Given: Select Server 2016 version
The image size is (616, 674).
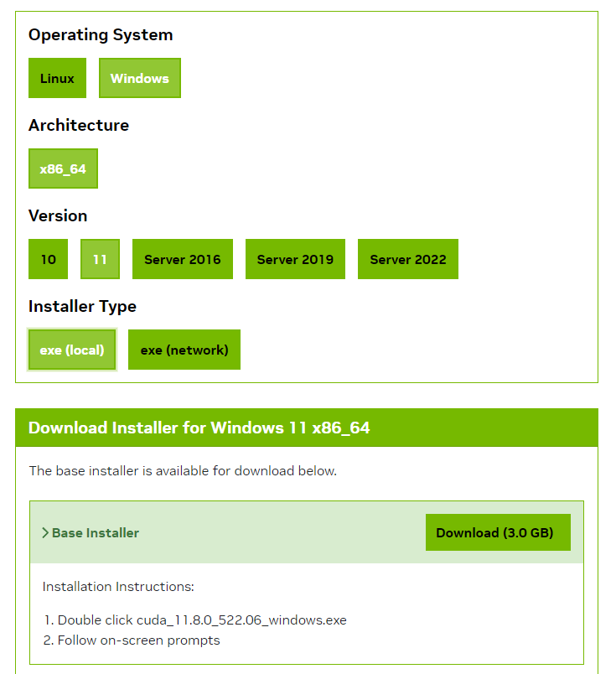Looking at the screenshot, I should [182, 259].
